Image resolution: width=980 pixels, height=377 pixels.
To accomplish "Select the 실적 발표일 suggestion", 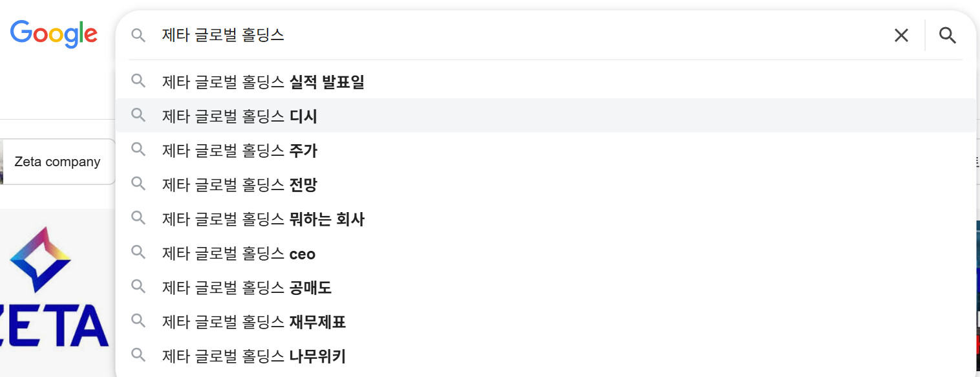I will tap(263, 82).
